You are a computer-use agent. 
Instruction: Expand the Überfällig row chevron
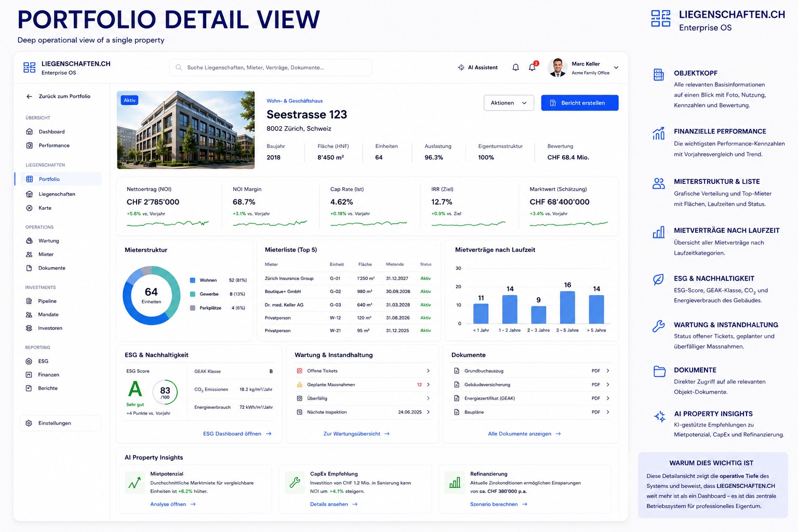428,398
